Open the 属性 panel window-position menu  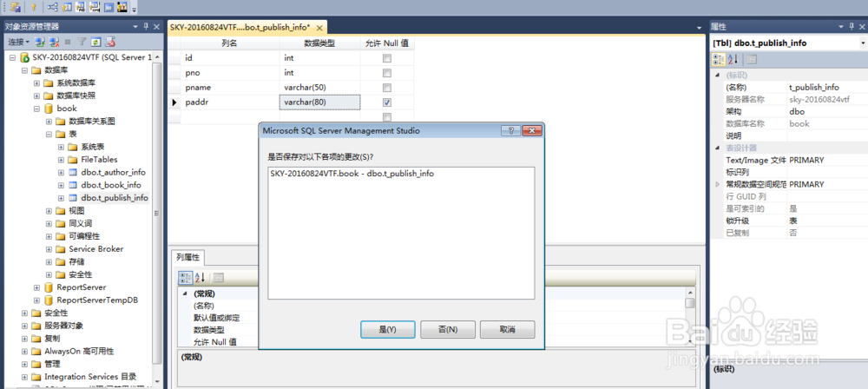coord(839,26)
